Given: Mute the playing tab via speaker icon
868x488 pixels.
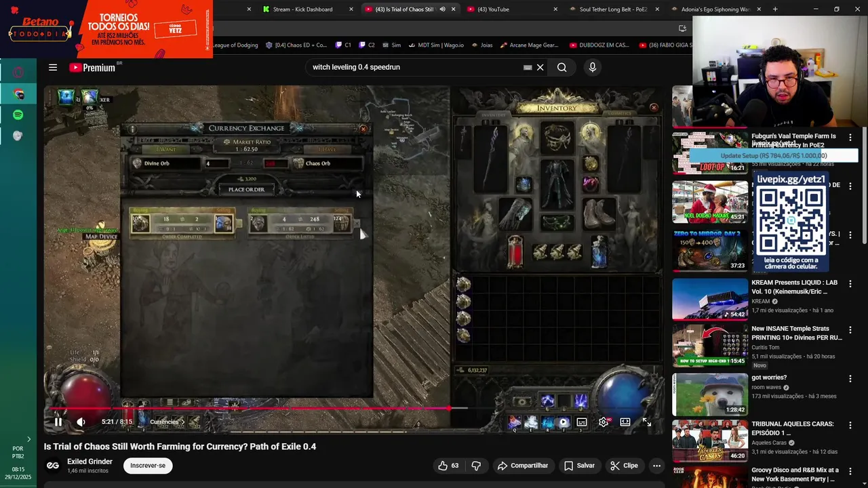Looking at the screenshot, I should (x=442, y=9).
